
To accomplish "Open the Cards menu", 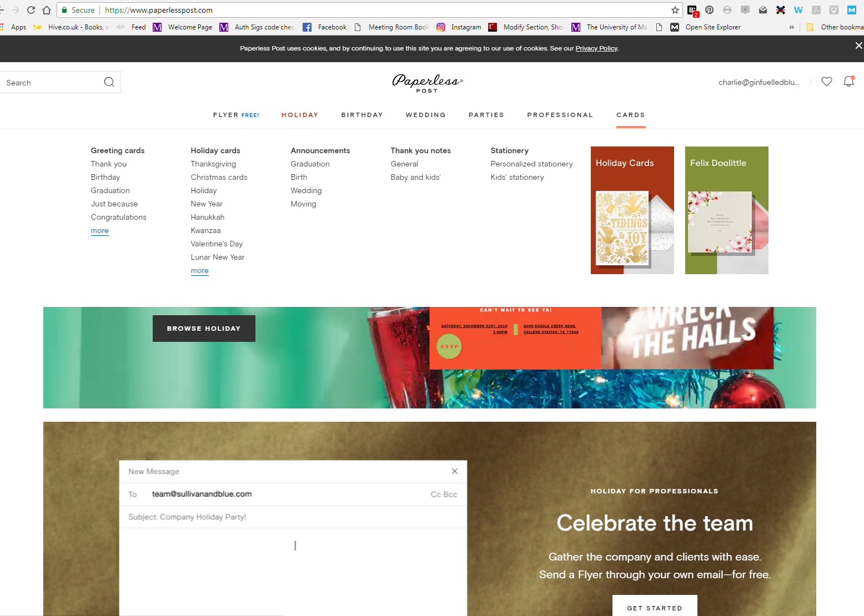I will (x=631, y=115).
